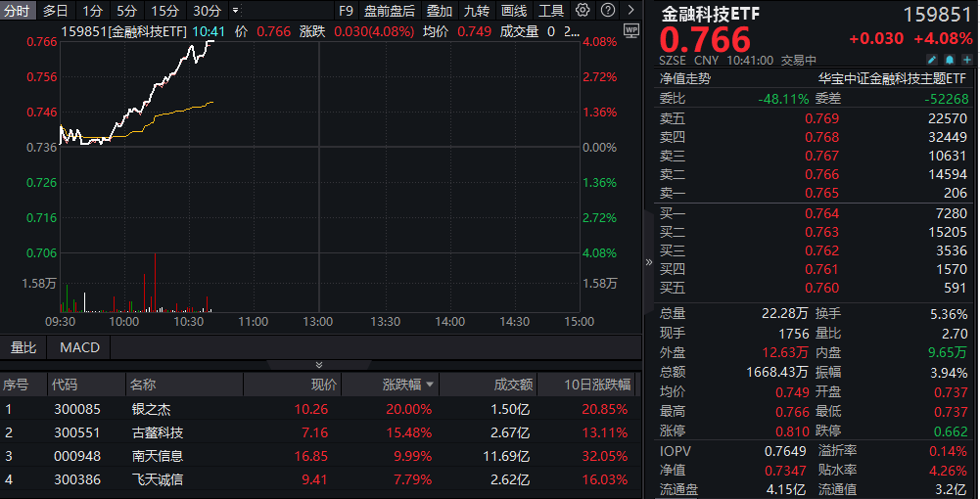Collapse side panel with double arrow
The image size is (980, 499).
click(x=647, y=262)
